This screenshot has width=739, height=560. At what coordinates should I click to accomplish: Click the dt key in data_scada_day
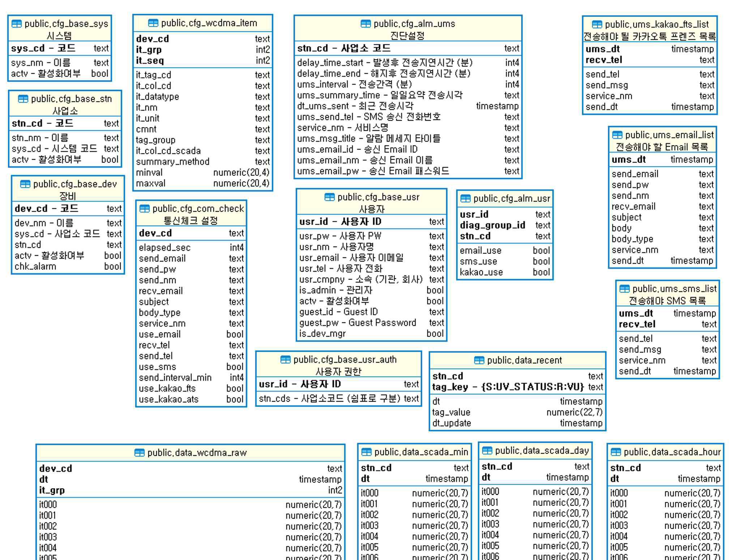point(535,478)
